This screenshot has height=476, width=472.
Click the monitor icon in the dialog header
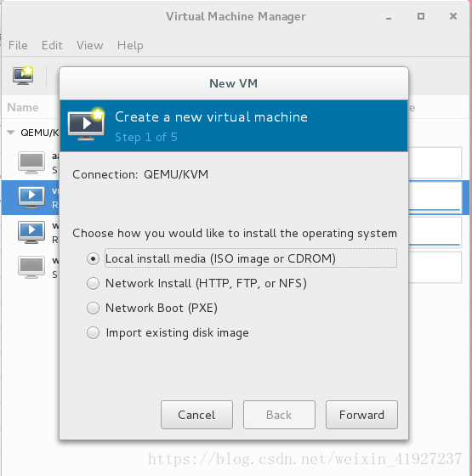point(86,124)
